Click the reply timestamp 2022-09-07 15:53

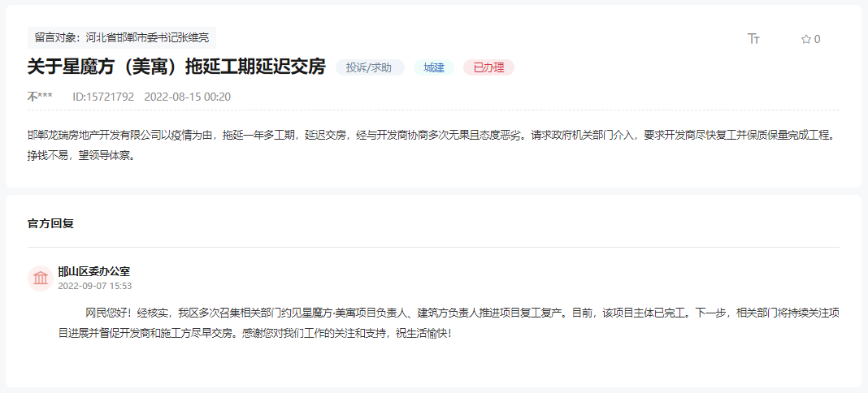point(94,286)
